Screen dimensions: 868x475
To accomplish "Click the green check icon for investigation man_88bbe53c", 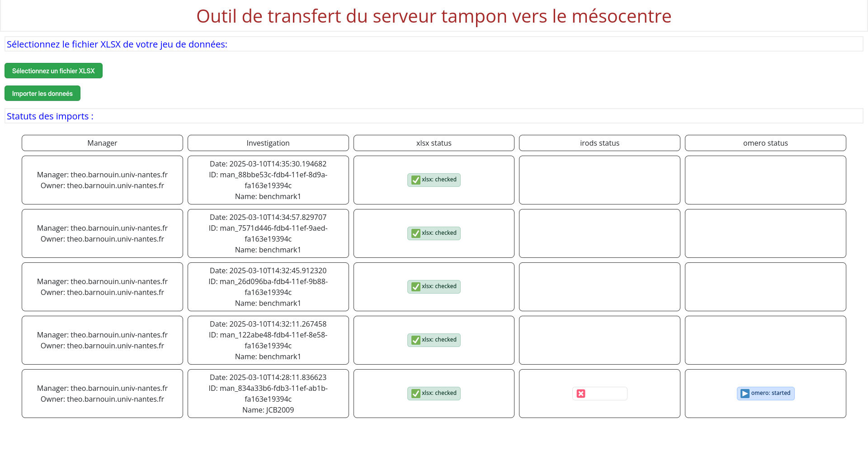I will click(x=416, y=180).
